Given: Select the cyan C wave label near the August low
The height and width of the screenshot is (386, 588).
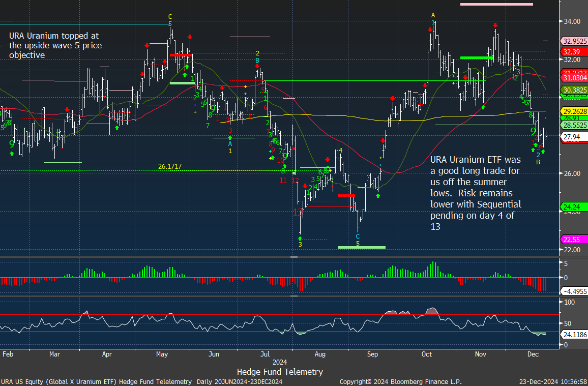Looking at the screenshot, I should (x=358, y=236).
